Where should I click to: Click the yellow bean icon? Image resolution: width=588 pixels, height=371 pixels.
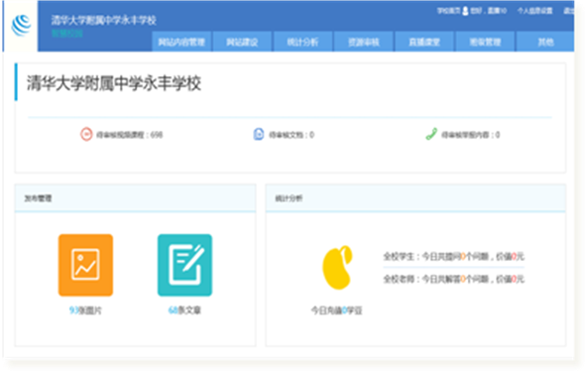pyautogui.click(x=337, y=268)
